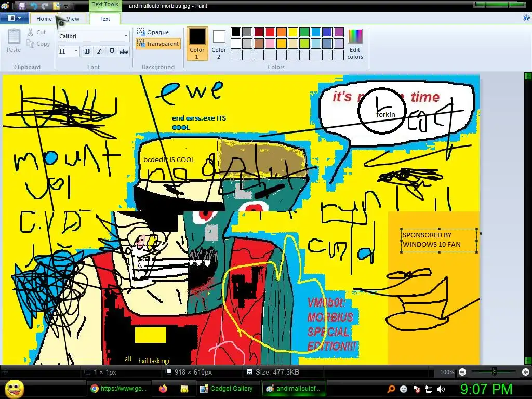Switch to the Chrome taskbar window

[x=119, y=389]
